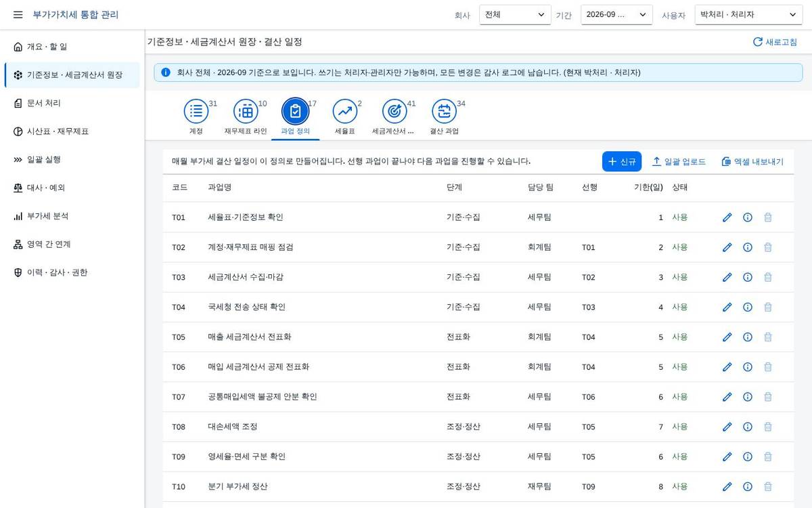This screenshot has height=508, width=812.
Task: Switch to the 계정 tab icon
Action: pos(196,111)
